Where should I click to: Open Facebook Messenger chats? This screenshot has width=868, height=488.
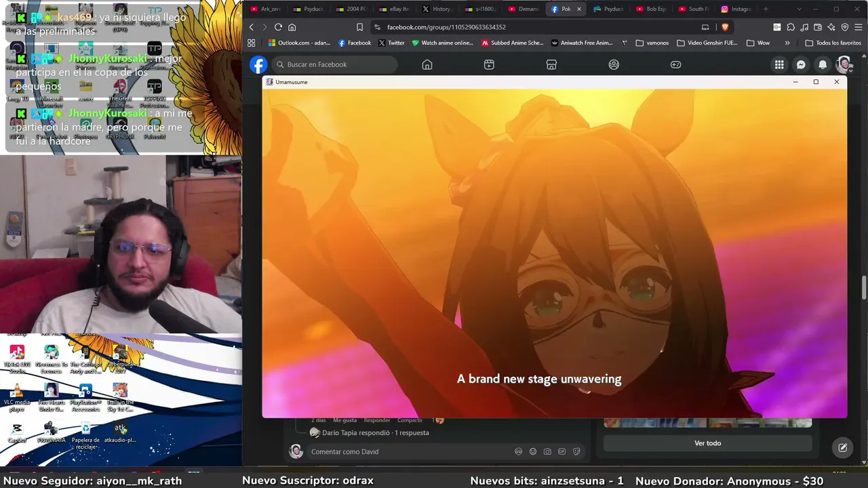(801, 64)
